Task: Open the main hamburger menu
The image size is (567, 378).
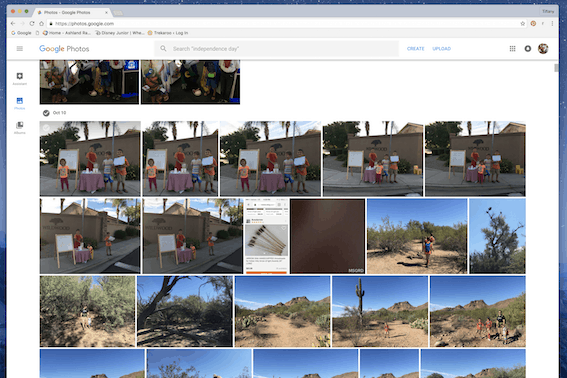Action: tap(20, 48)
